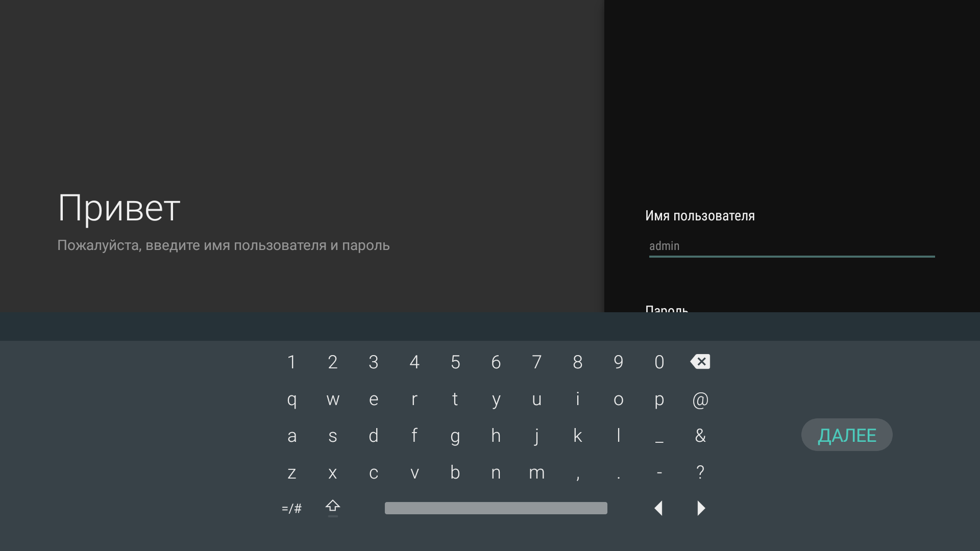Tap the letter x key

pos(333,473)
